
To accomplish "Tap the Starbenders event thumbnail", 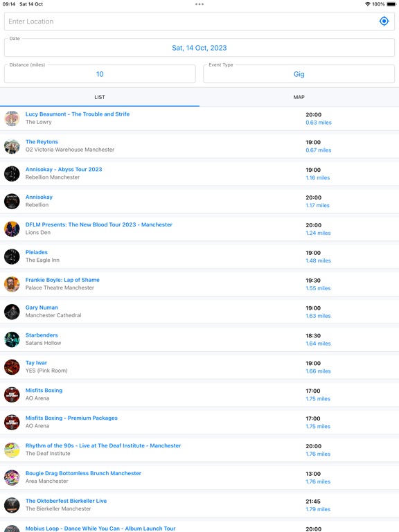I will click(12, 339).
